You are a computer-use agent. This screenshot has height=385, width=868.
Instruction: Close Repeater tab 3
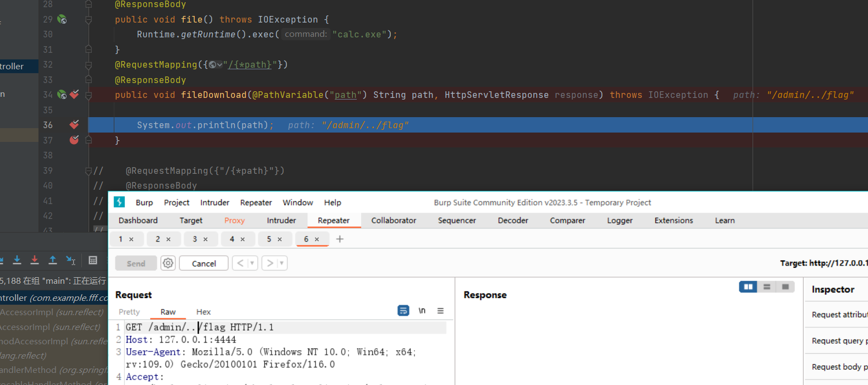(x=206, y=239)
